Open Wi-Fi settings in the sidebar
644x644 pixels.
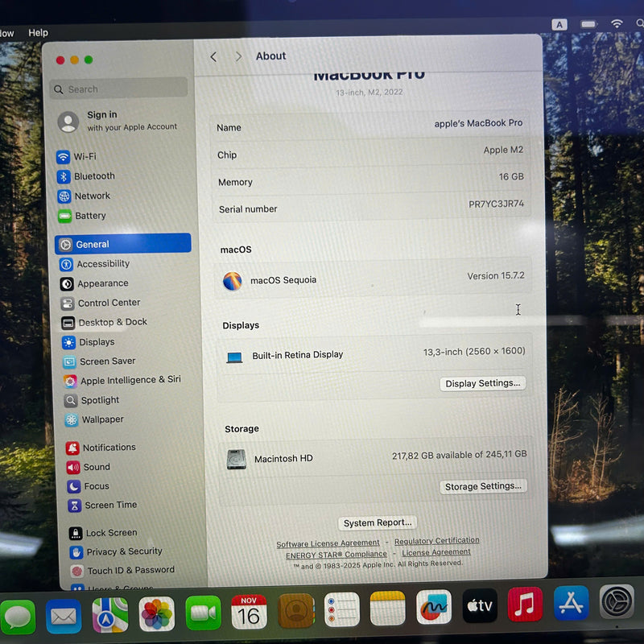coord(87,156)
